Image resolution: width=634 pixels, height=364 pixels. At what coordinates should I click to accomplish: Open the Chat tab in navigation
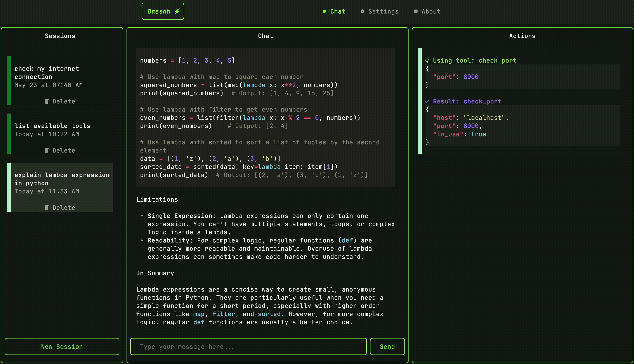(334, 11)
